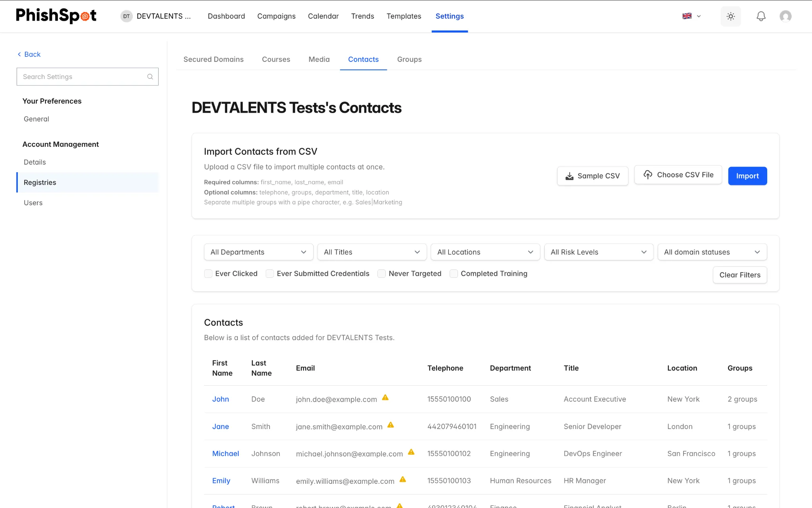Expand the All Titles dropdown
The width and height of the screenshot is (812, 508).
372,252
